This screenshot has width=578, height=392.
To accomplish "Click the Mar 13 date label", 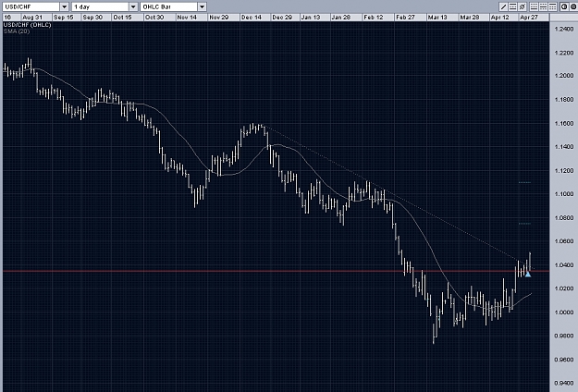I will click(x=437, y=18).
